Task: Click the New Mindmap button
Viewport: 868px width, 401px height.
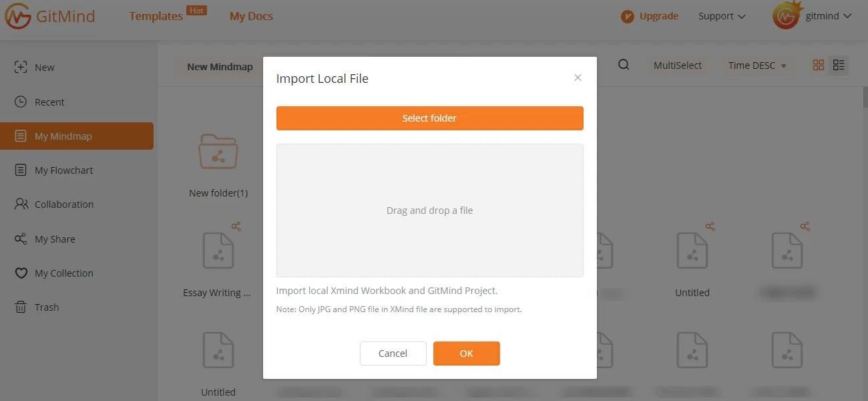Action: (x=220, y=66)
